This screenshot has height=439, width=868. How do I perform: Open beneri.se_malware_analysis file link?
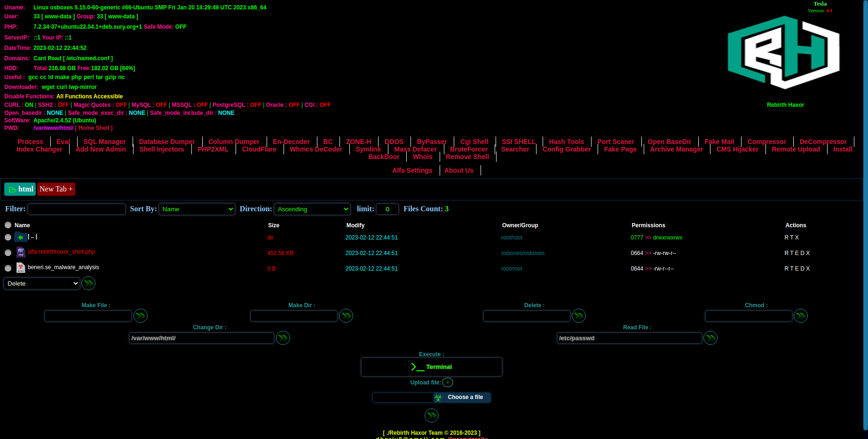pos(63,267)
